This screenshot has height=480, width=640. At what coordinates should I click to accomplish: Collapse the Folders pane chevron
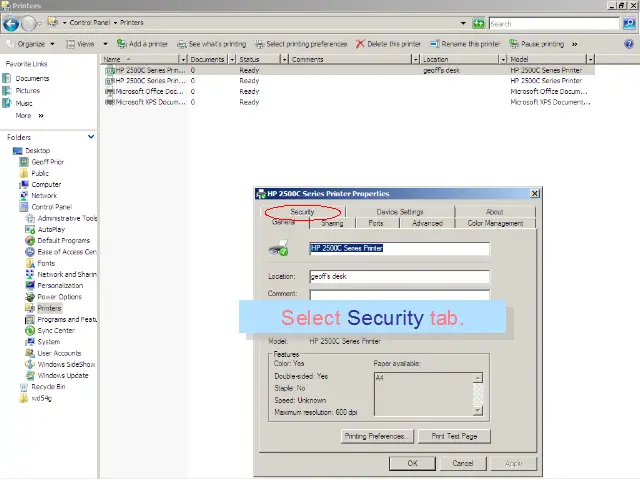(91, 137)
